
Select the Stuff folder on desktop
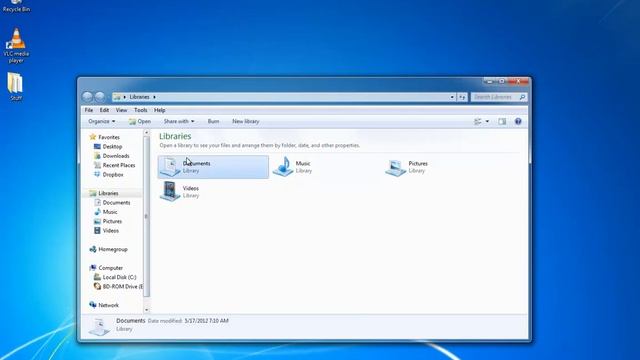[16, 86]
